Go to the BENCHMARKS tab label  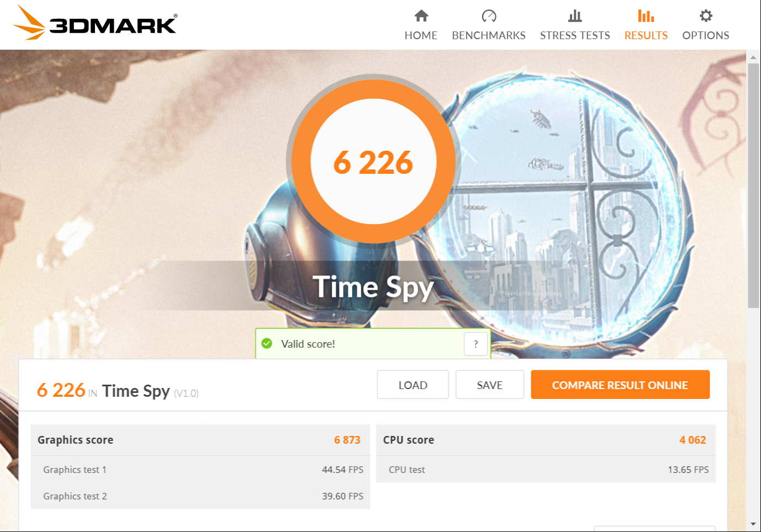tap(489, 35)
